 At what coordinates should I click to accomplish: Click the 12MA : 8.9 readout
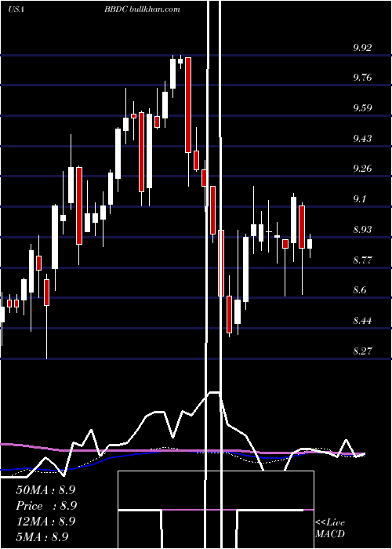click(x=45, y=522)
